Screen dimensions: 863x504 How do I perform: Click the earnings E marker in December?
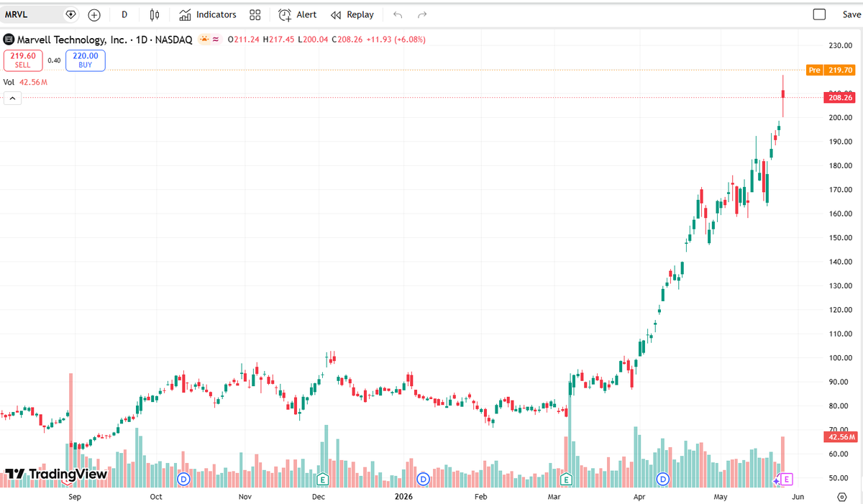[323, 478]
